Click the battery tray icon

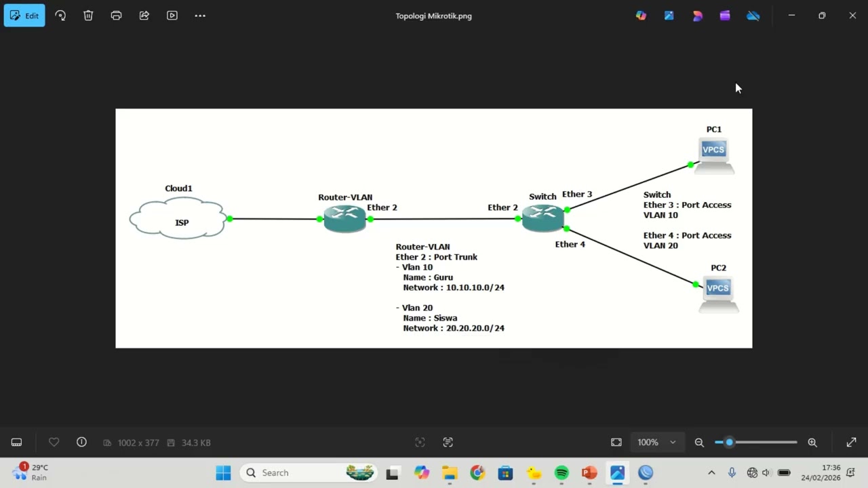[x=784, y=473]
